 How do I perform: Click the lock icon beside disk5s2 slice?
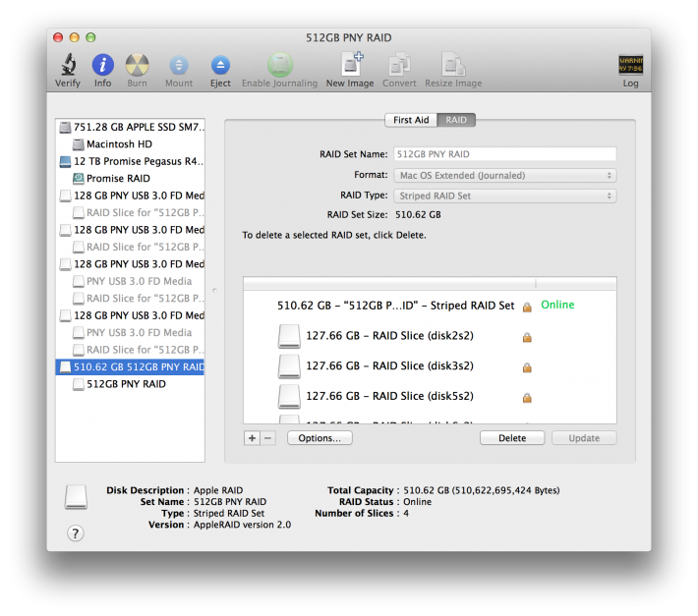[527, 397]
